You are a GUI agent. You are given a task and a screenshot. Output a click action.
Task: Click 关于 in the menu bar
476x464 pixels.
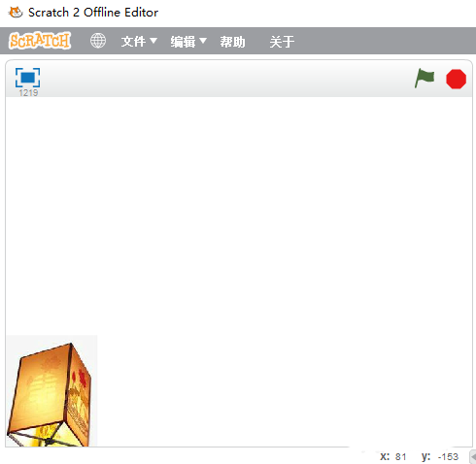(x=282, y=42)
